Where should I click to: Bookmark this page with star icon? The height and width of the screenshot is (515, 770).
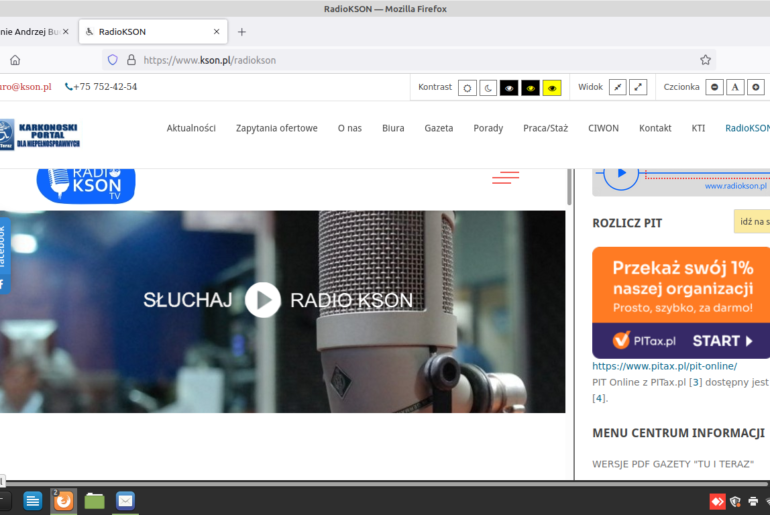tap(705, 60)
